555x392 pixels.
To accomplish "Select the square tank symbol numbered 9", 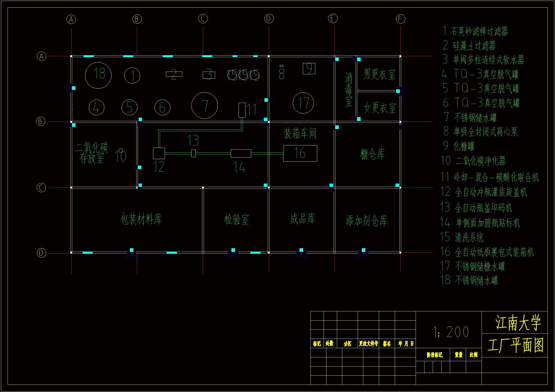I will click(x=309, y=69).
